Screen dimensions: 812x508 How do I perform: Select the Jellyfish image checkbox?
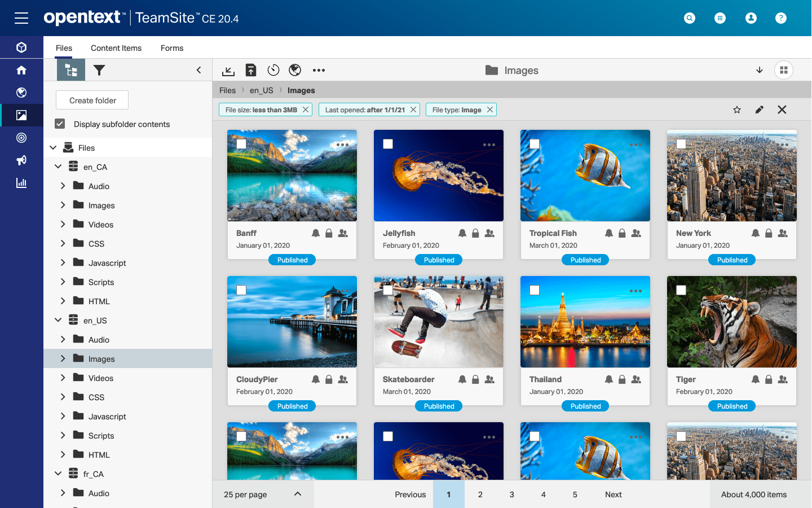click(388, 144)
